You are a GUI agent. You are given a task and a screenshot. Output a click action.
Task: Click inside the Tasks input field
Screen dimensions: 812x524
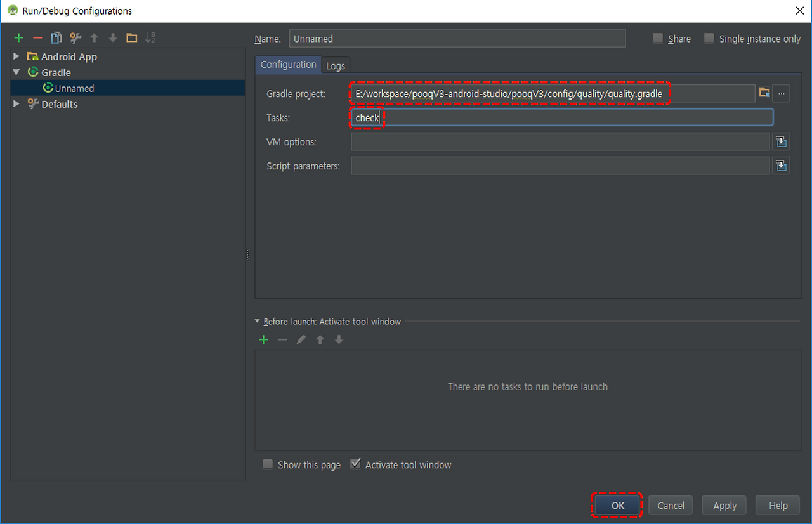562,117
